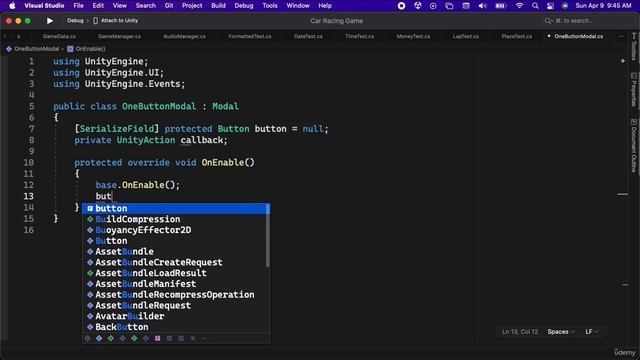
Task: Open the sound volume menu
Action: click(x=482, y=6)
